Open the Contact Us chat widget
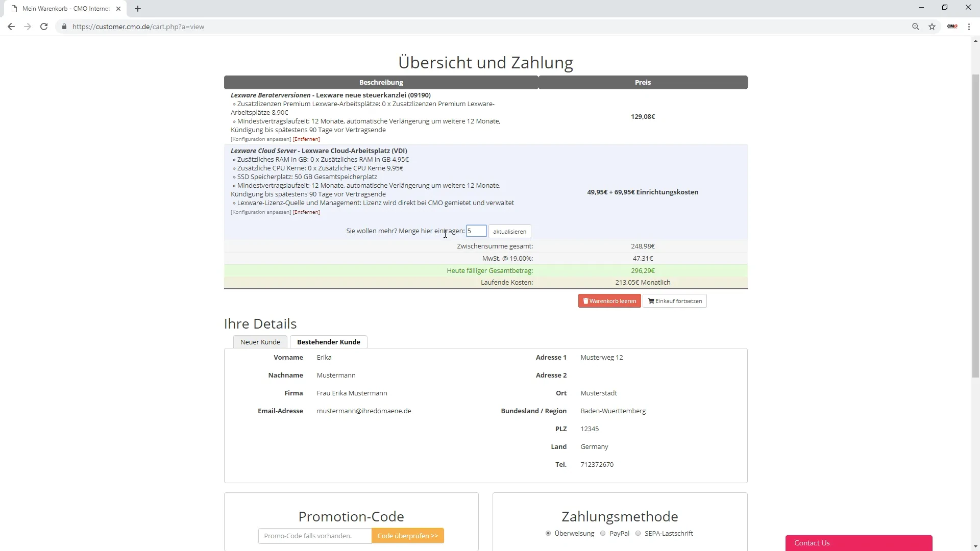Screen dimensions: 980x551 [x=859, y=543]
